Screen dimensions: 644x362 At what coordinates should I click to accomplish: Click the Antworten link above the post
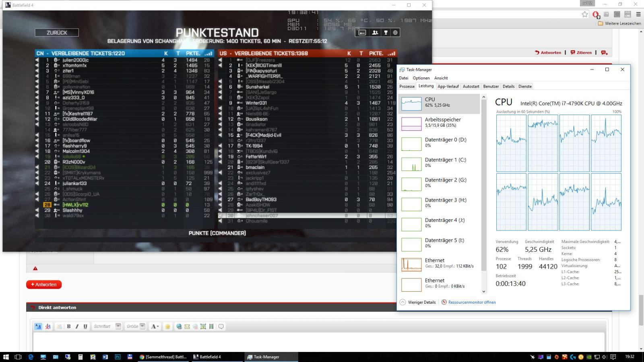pyautogui.click(x=548, y=52)
